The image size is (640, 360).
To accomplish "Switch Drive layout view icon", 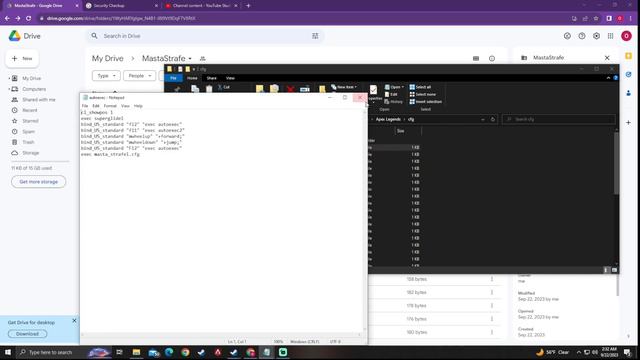I will tap(476, 58).
